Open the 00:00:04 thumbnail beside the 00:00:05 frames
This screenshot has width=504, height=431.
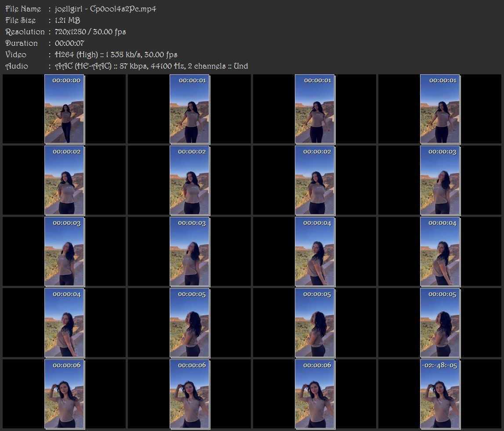[64, 323]
